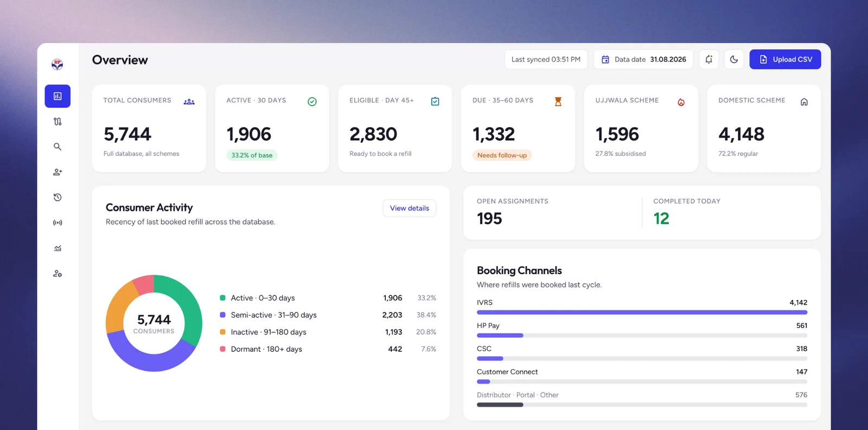Open the add-user sidebar icon
This screenshot has height=430, width=868.
pyautogui.click(x=58, y=172)
